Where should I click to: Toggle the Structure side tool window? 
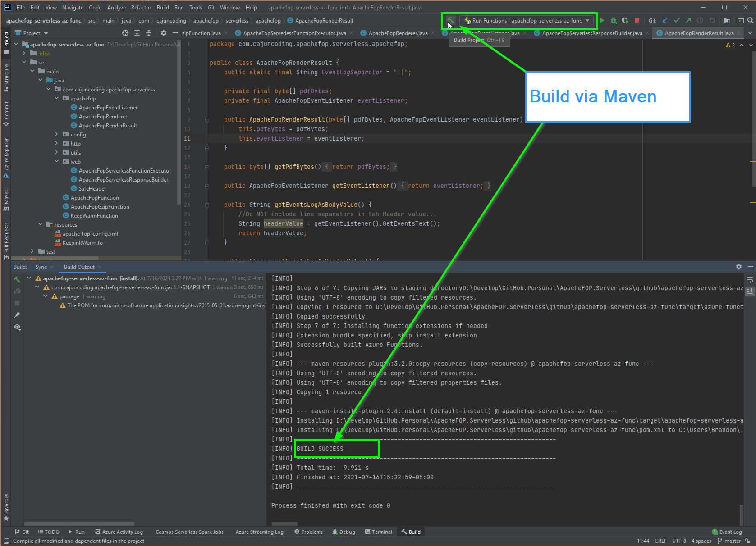(6, 78)
